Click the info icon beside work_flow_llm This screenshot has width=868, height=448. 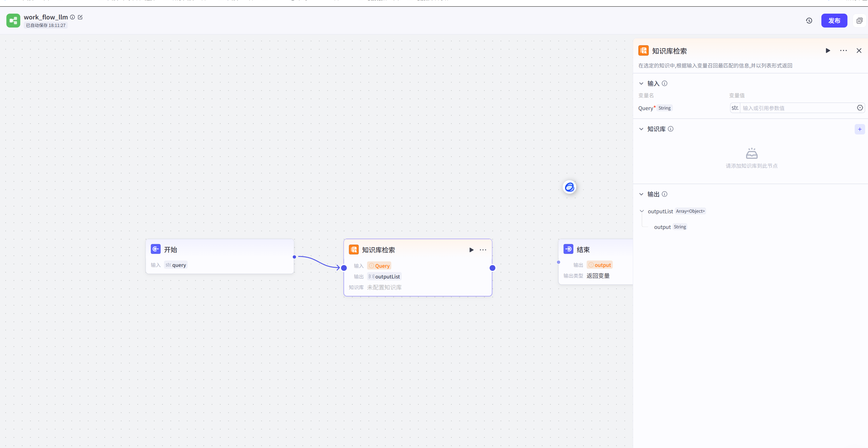coord(72,17)
